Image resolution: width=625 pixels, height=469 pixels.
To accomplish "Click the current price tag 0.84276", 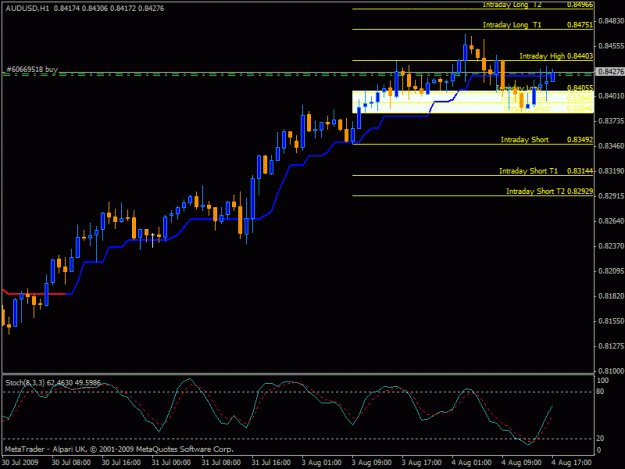I will tap(609, 72).
